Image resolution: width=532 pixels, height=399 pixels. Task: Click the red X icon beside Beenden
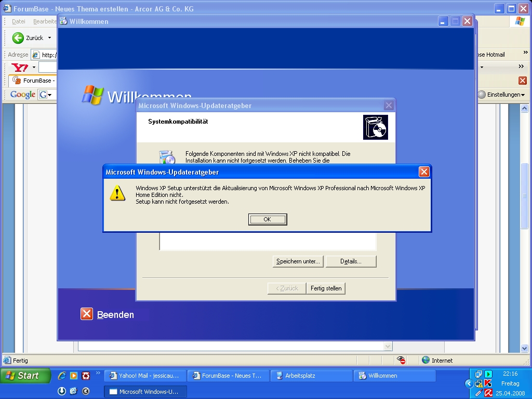[87, 314]
